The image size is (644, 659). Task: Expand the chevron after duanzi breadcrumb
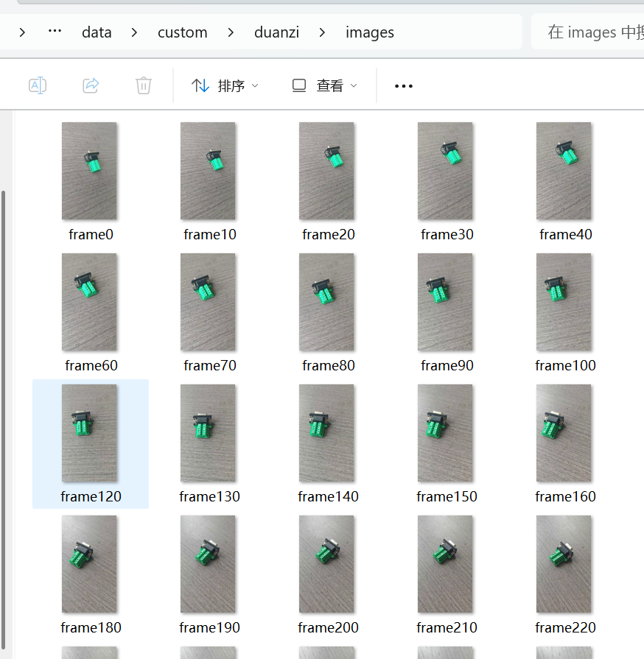pyautogui.click(x=322, y=32)
